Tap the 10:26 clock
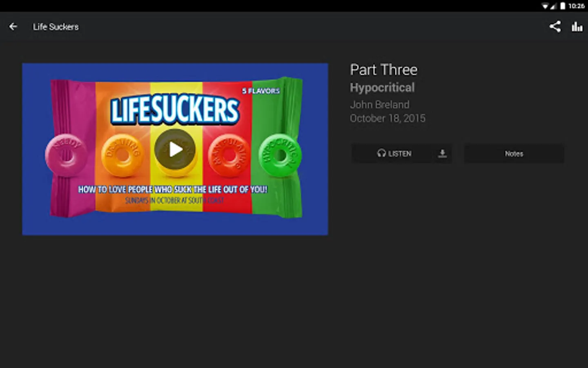Image resolution: width=588 pixels, height=368 pixels. point(576,6)
